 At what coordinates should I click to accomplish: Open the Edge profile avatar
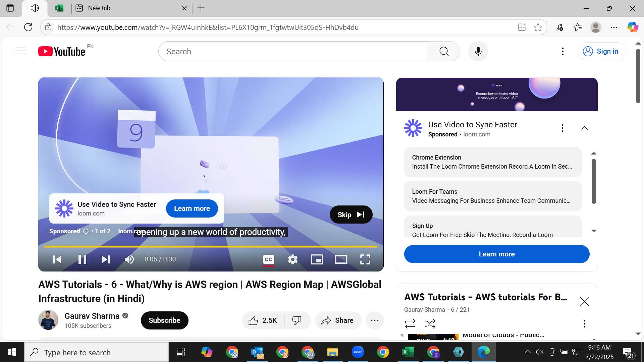pyautogui.click(x=596, y=27)
